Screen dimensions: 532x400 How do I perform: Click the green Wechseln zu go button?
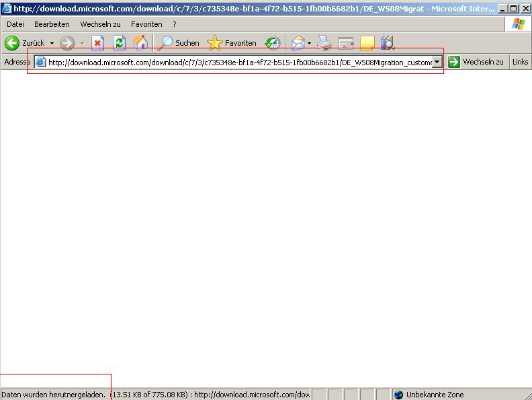pyautogui.click(x=476, y=62)
